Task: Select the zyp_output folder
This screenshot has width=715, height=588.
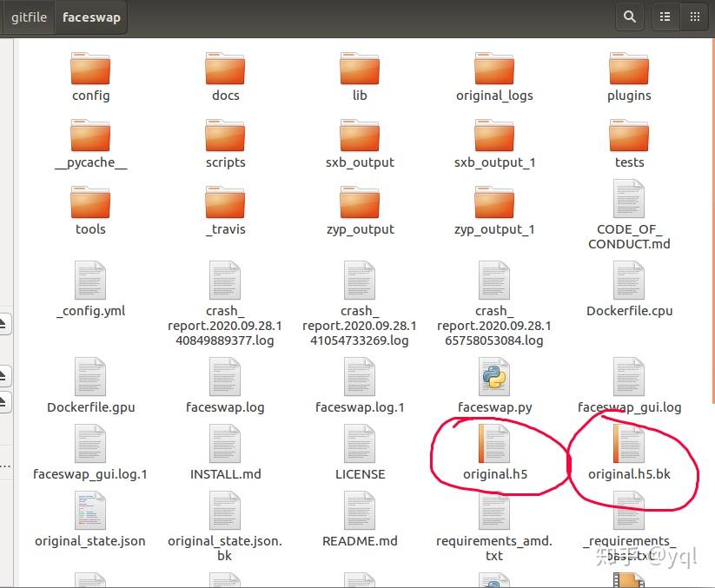Action: 360,202
